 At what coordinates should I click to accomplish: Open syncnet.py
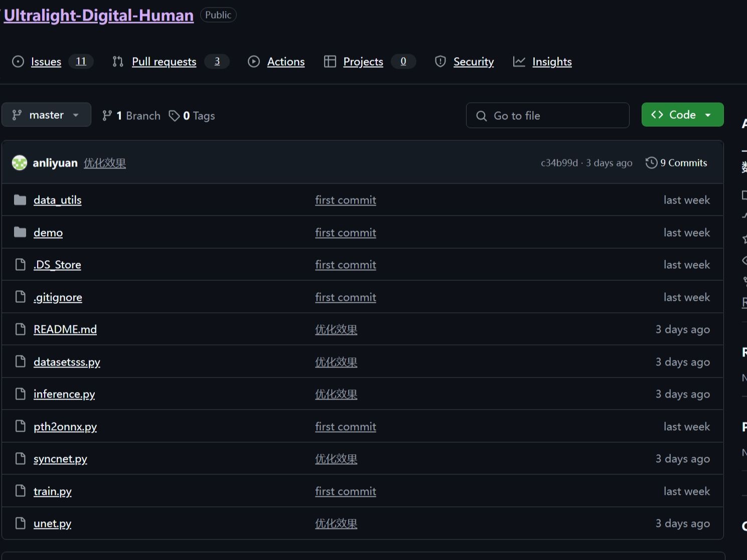click(x=60, y=459)
